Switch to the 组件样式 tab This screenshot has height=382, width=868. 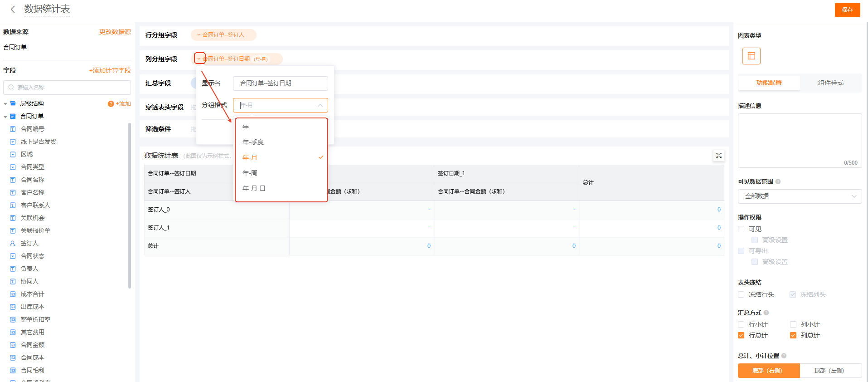[830, 83]
